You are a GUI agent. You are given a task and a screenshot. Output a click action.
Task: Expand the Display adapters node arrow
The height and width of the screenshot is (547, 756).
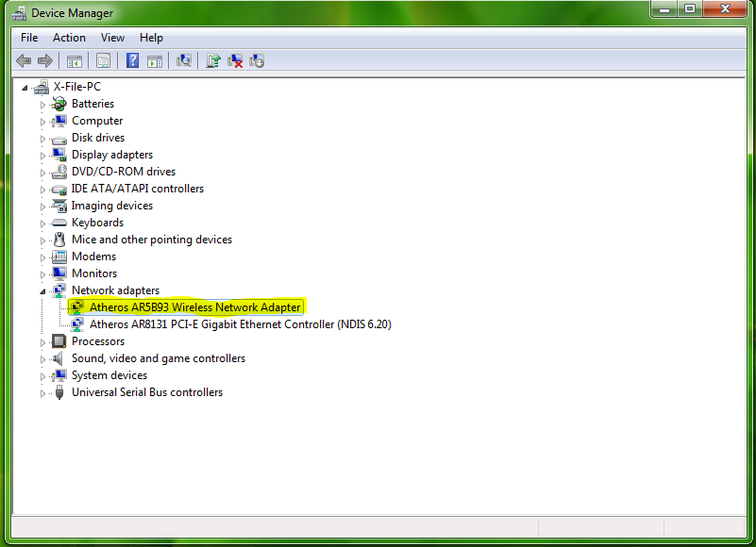(x=42, y=156)
